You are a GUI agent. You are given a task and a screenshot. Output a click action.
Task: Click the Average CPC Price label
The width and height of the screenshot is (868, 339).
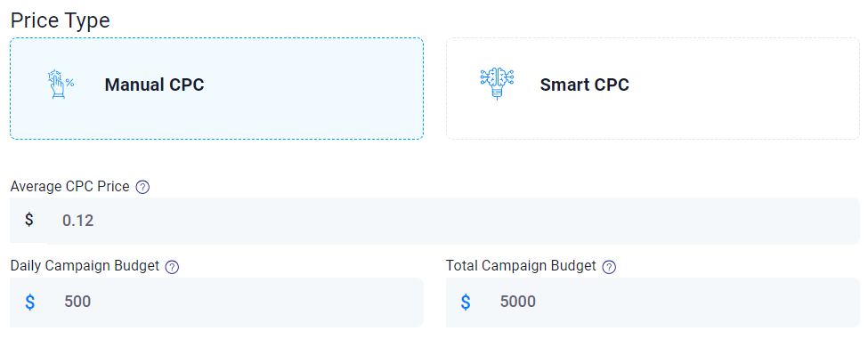[x=69, y=187]
